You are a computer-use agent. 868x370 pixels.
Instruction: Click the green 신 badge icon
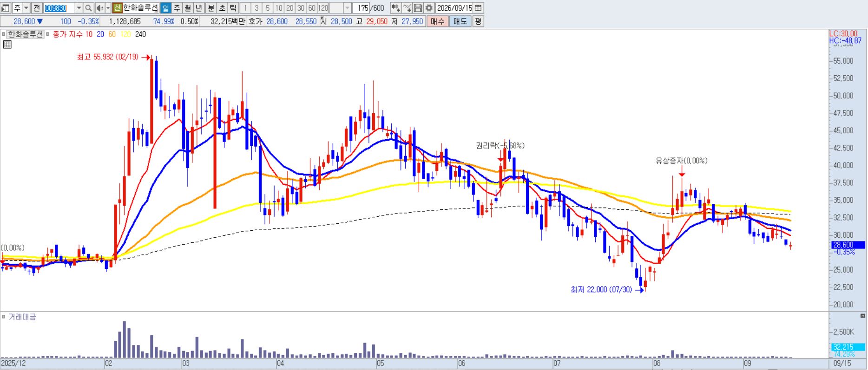point(117,8)
